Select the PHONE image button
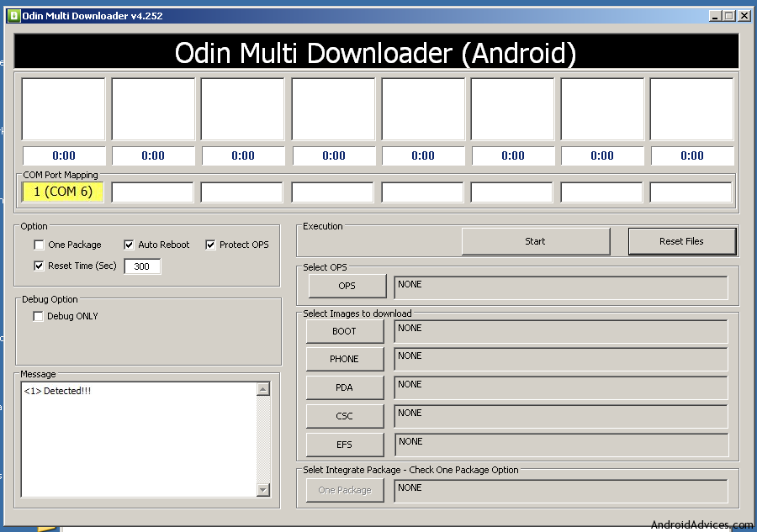This screenshot has width=757, height=532. click(345, 360)
